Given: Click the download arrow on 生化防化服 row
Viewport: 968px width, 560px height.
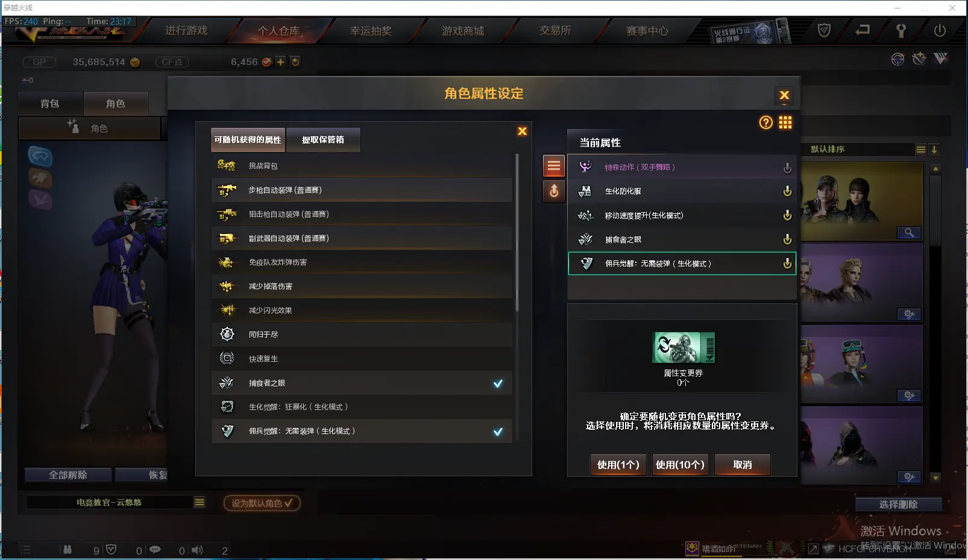Looking at the screenshot, I should pyautogui.click(x=787, y=191).
